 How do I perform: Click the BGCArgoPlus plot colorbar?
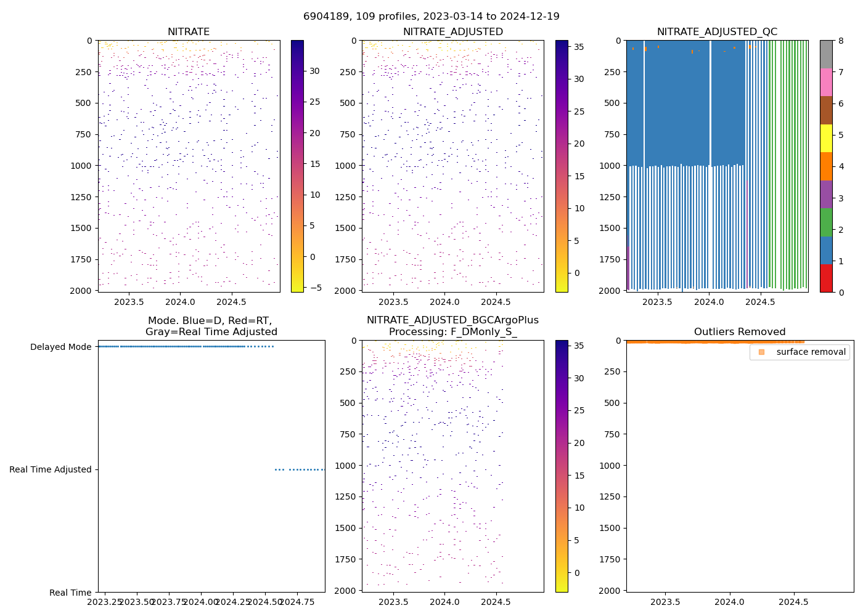point(562,466)
